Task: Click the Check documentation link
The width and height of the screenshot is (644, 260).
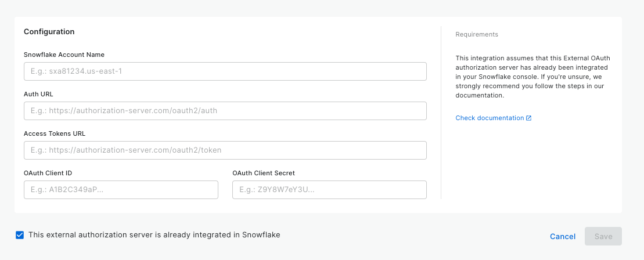Action: click(x=490, y=118)
